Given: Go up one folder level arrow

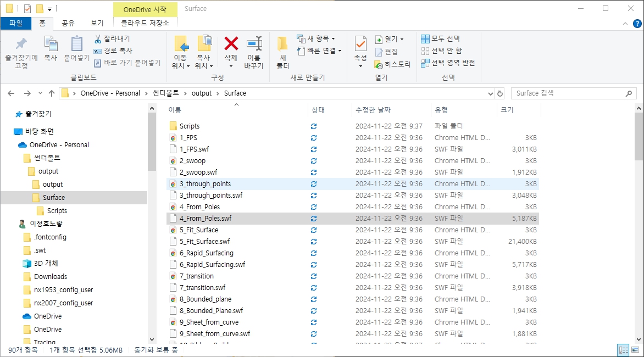Looking at the screenshot, I should (x=51, y=93).
